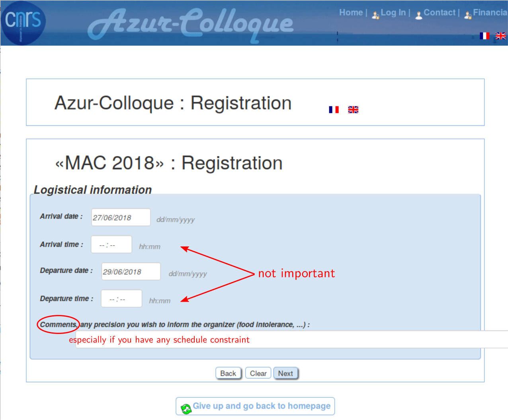Give up and go back to homepage
508x420 pixels.
pos(255,406)
